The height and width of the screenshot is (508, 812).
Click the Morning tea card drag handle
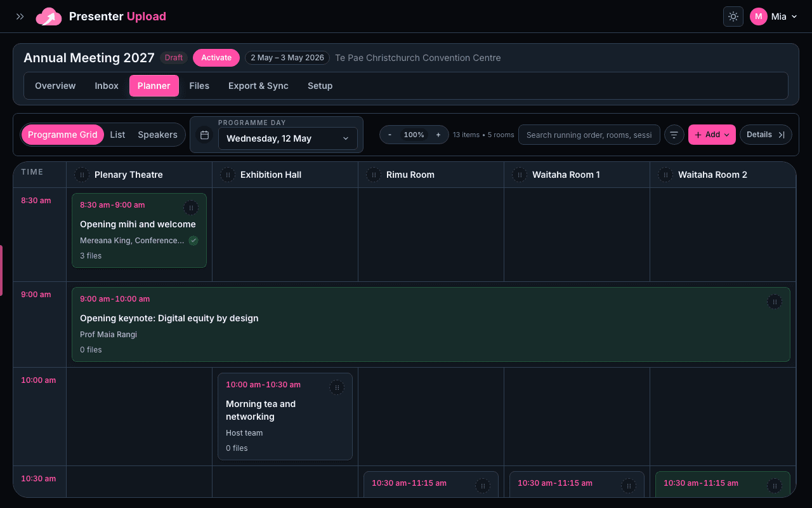(337, 387)
